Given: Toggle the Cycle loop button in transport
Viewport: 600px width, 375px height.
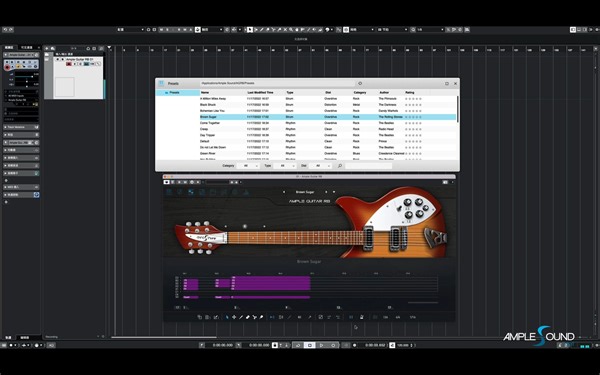Looking at the screenshot, I should 298,345.
